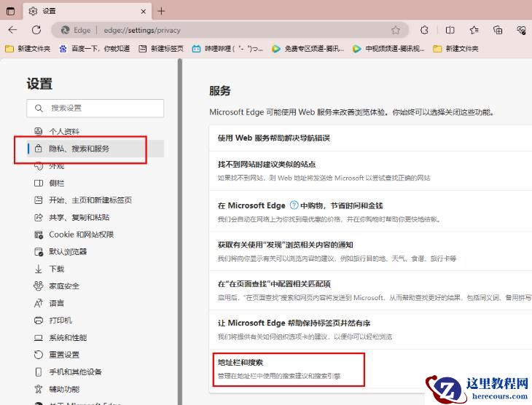
Task: Open the tab actions menu icon
Action: [x=10, y=11]
